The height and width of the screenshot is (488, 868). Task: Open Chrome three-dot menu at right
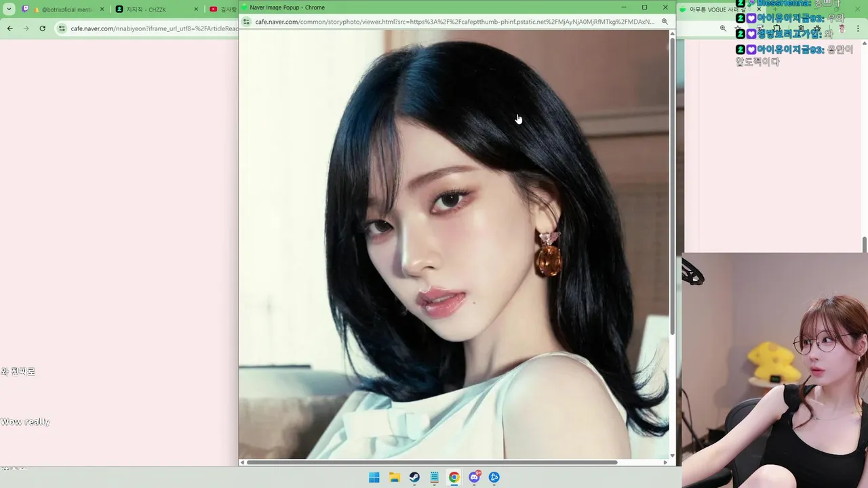pyautogui.click(x=859, y=28)
